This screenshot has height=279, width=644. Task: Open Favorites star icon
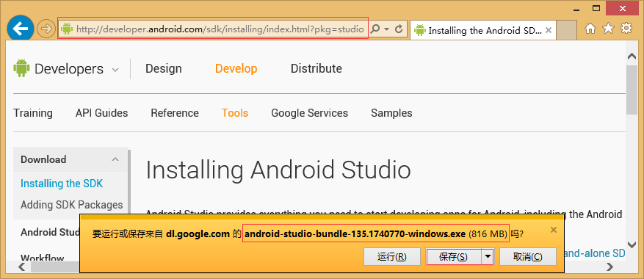608,29
